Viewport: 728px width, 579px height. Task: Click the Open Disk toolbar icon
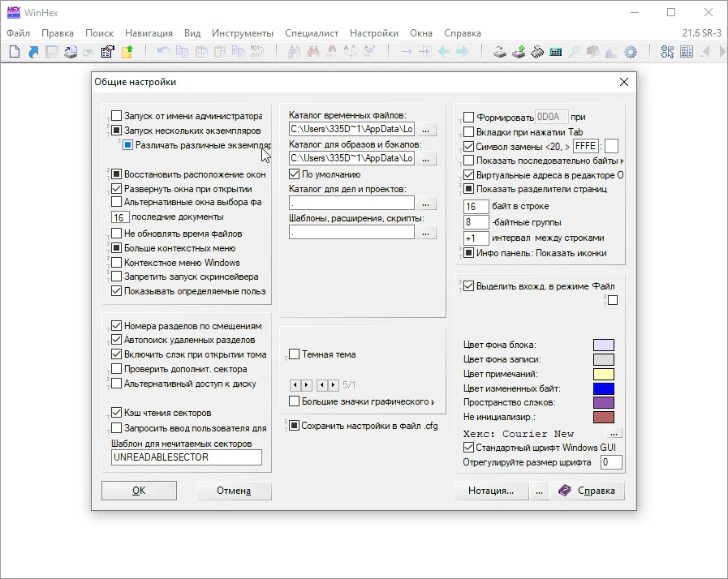[x=501, y=53]
